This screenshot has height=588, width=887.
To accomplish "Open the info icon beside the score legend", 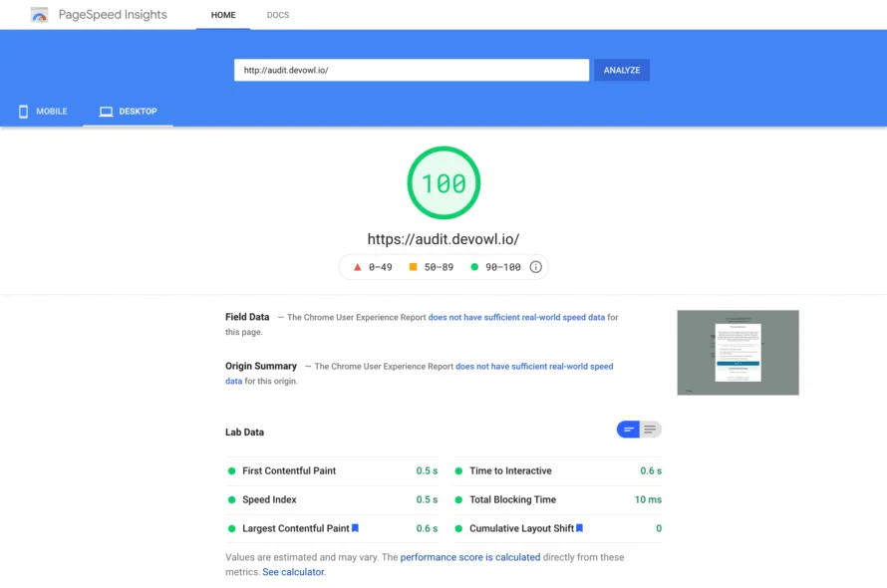I will [x=535, y=266].
